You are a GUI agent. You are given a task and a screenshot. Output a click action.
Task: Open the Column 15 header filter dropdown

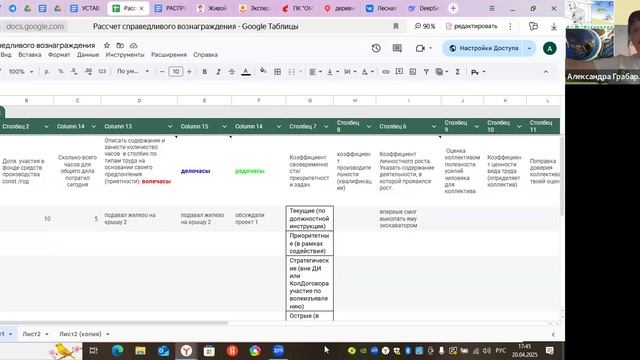pos(224,127)
